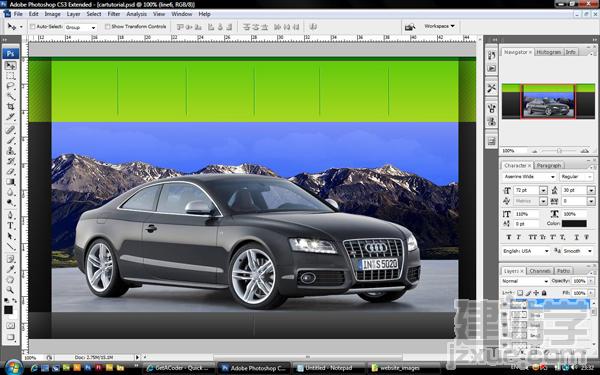600x375 pixels.
Task: Click the Navigator zoom slider
Action: 559,151
